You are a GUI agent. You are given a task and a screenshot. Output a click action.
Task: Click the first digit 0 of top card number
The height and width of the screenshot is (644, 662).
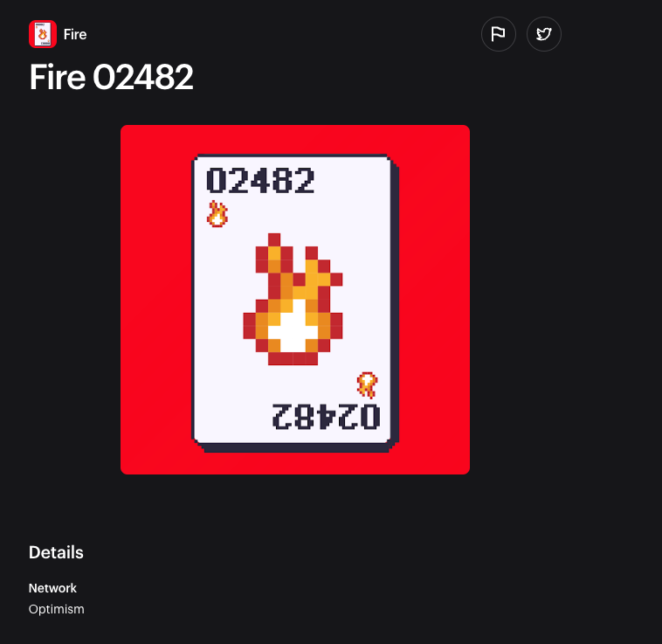click(x=216, y=180)
